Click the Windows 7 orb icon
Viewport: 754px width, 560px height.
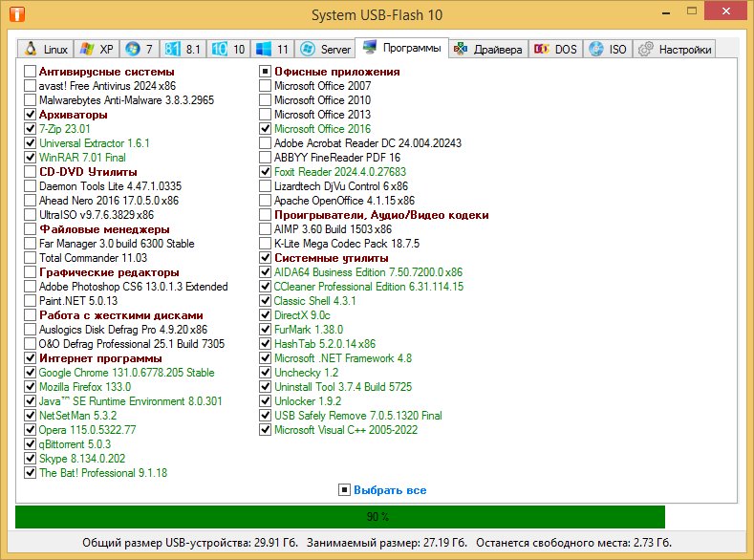pos(132,49)
